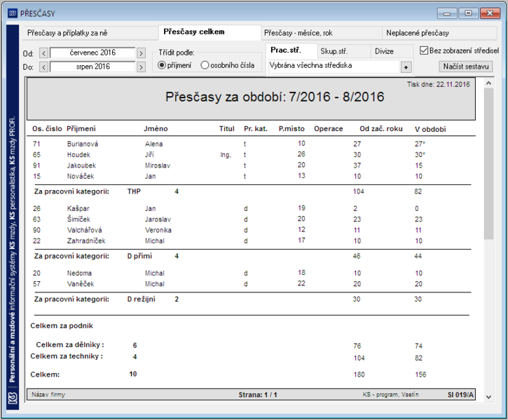
Task: Click the Nedoma surname cell
Action: click(79, 273)
